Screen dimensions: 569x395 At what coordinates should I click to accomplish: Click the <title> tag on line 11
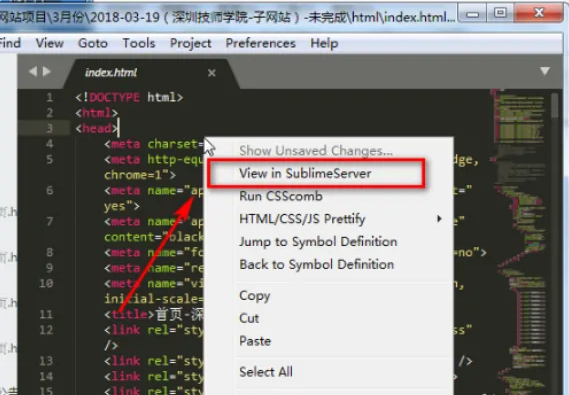coord(129,314)
